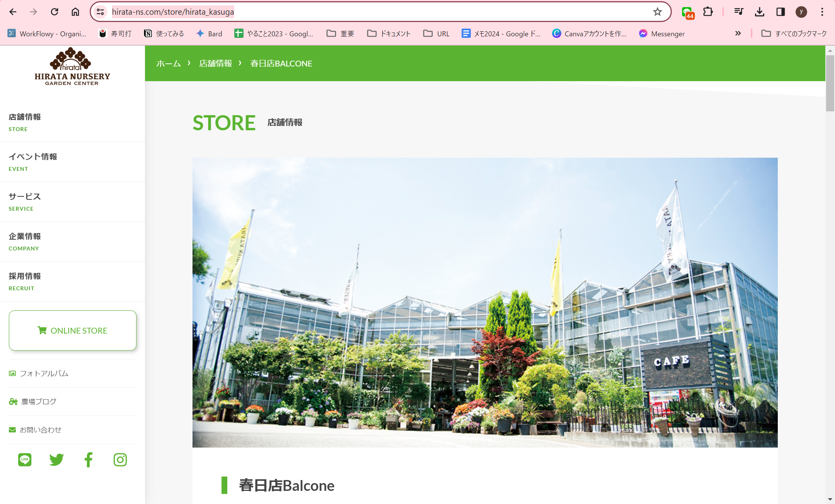Image resolution: width=835 pixels, height=504 pixels.
Task: Click the browser forward arrow
Action: (x=34, y=12)
